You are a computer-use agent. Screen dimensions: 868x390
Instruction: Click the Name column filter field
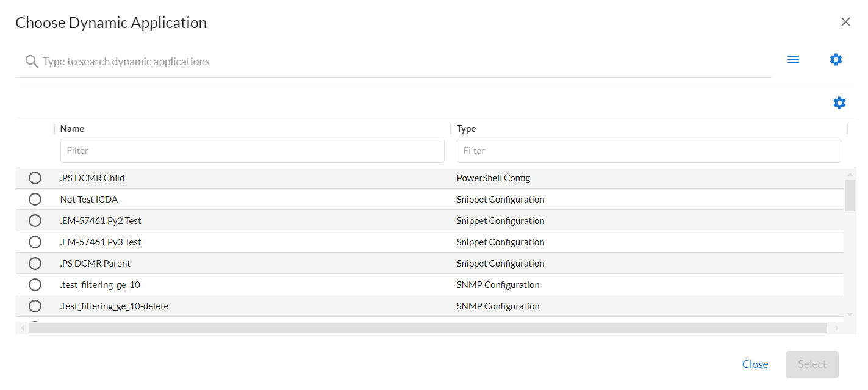252,151
